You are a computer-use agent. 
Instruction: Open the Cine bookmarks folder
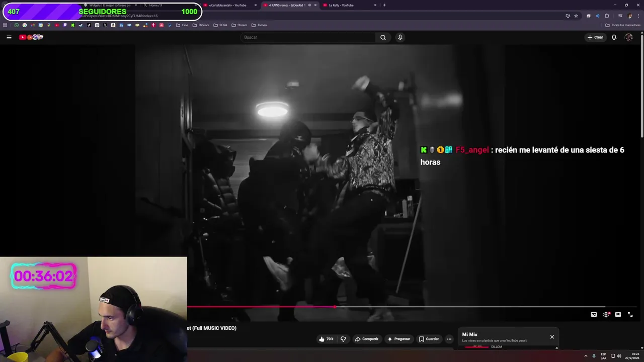point(182,25)
